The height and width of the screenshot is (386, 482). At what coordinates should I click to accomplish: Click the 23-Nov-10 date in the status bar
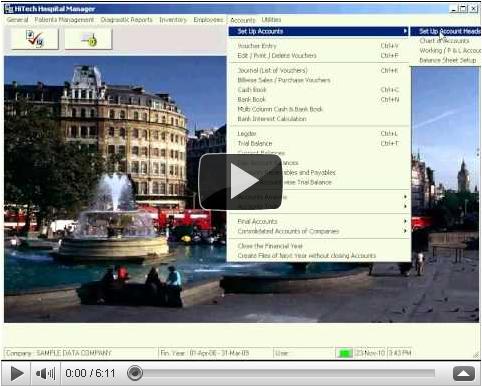coord(370,353)
